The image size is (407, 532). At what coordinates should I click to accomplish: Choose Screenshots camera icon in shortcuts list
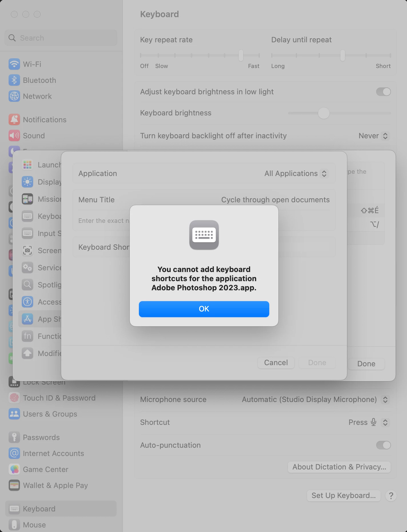pyautogui.click(x=27, y=251)
